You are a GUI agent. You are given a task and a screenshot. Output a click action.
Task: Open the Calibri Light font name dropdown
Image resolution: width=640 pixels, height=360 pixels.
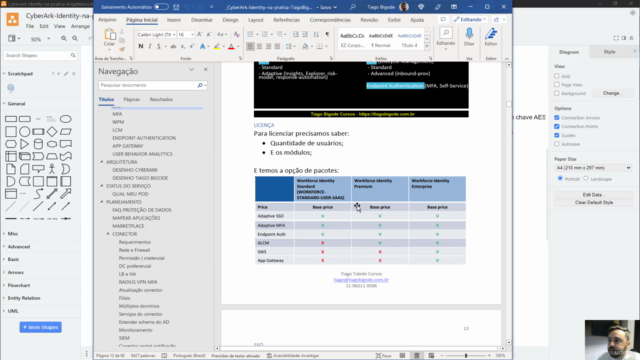point(174,35)
